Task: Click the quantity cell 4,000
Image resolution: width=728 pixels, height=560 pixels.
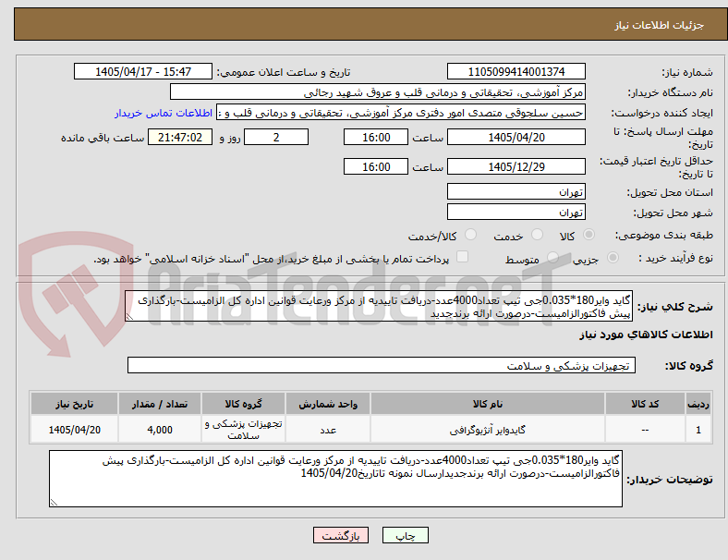Action: click(x=160, y=430)
